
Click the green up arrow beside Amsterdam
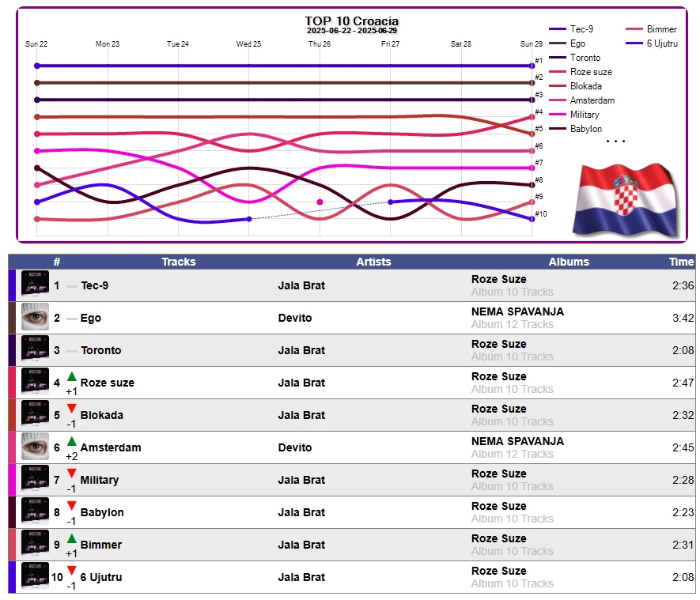pos(71,441)
